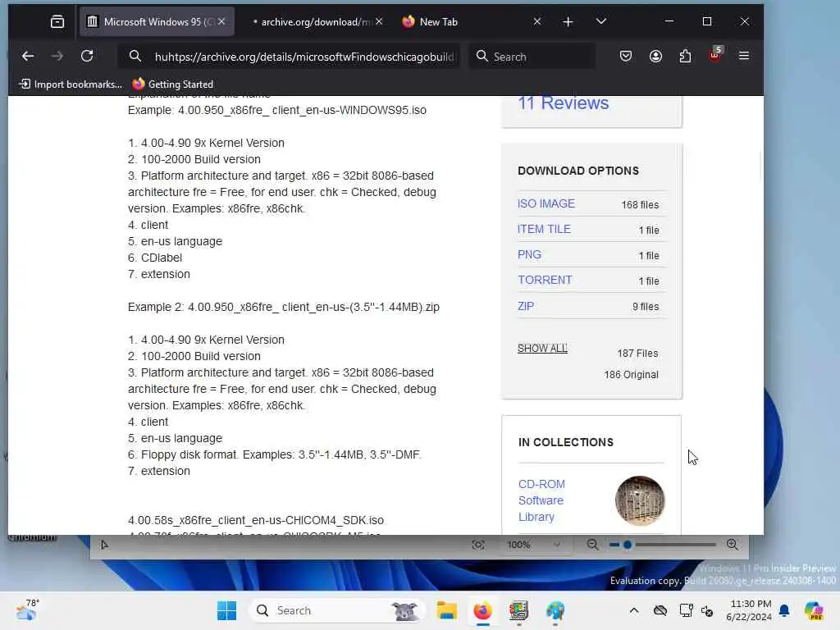The image size is (840, 630).
Task: Open the extensions puzzle icon
Action: tap(685, 56)
